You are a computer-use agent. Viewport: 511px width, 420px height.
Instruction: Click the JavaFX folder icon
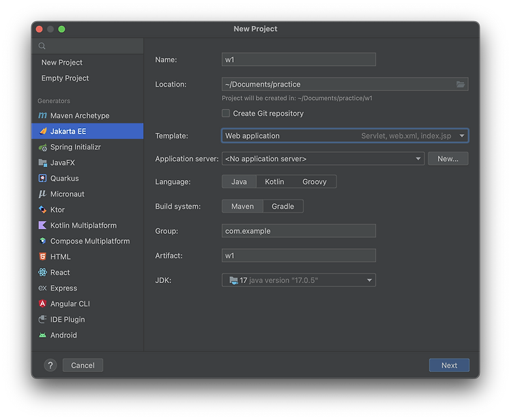(x=43, y=162)
